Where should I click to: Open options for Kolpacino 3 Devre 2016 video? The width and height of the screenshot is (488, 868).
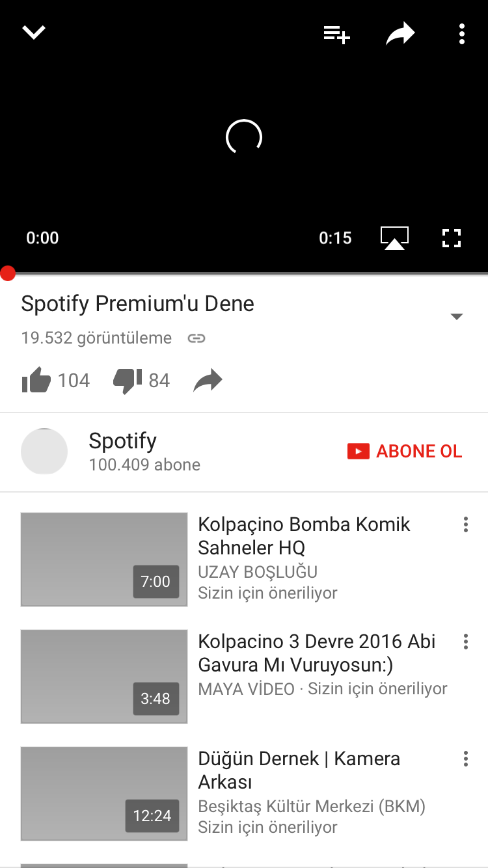(x=466, y=642)
